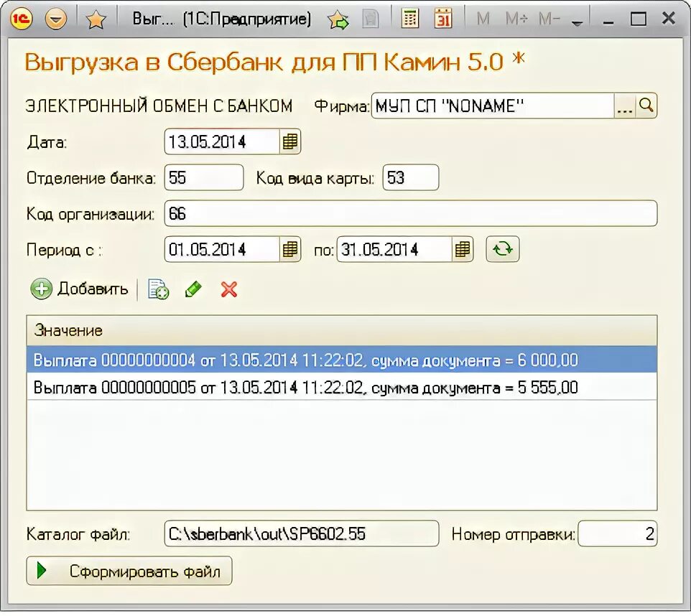
Task: Click the Добавить button
Action: [79, 289]
